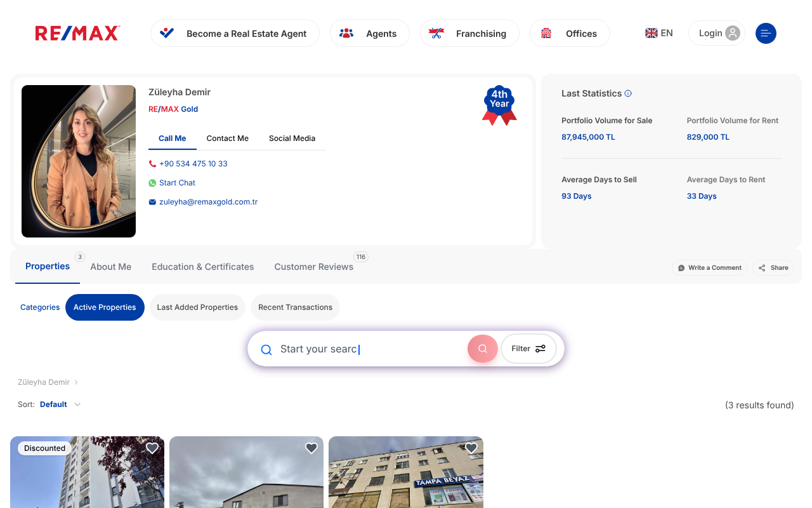
Task: Open the Become a Real Estate Agent page
Action: click(235, 33)
